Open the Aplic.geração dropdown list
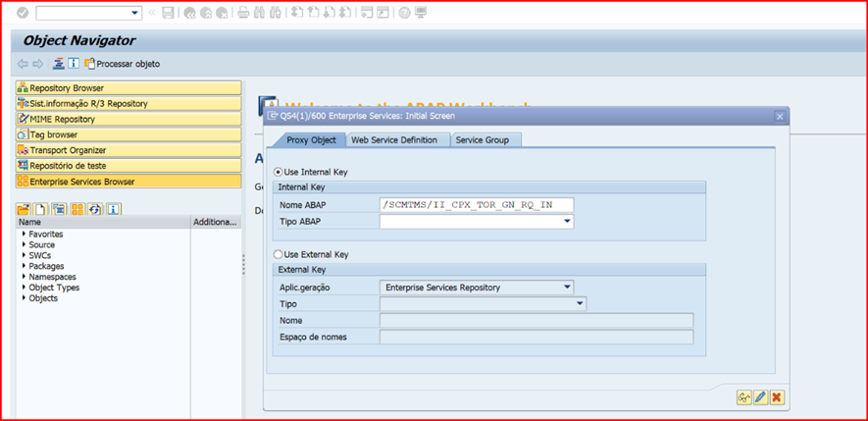The width and height of the screenshot is (868, 421). (567, 288)
